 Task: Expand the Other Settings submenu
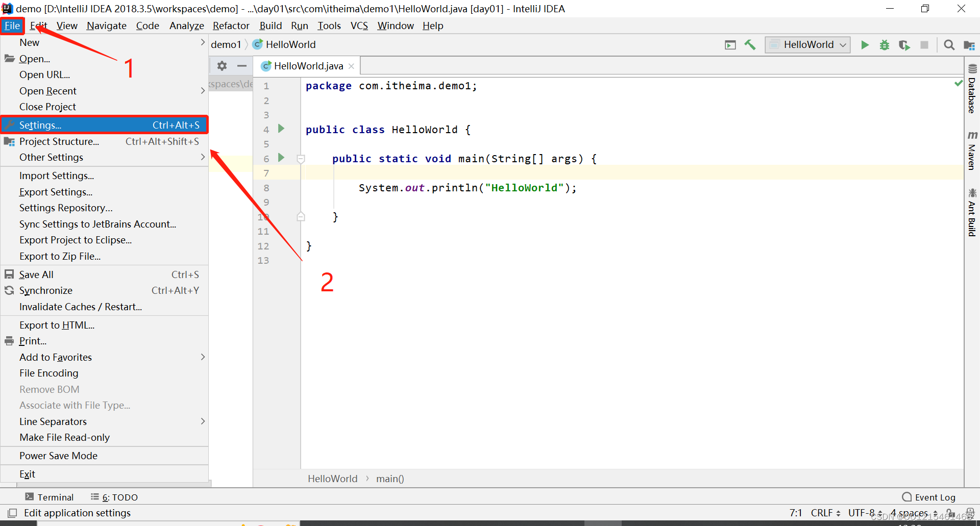click(105, 157)
